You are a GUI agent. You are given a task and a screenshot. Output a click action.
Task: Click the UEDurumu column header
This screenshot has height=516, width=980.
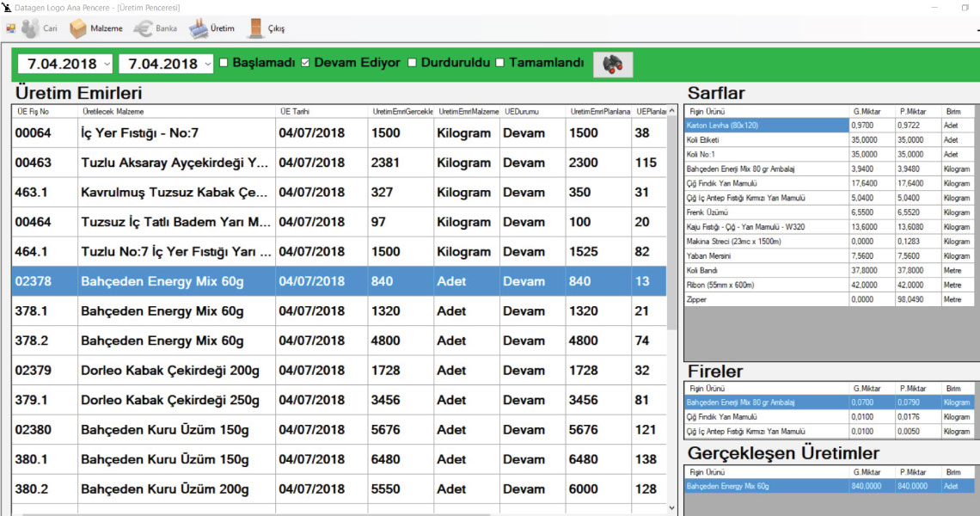532,111
